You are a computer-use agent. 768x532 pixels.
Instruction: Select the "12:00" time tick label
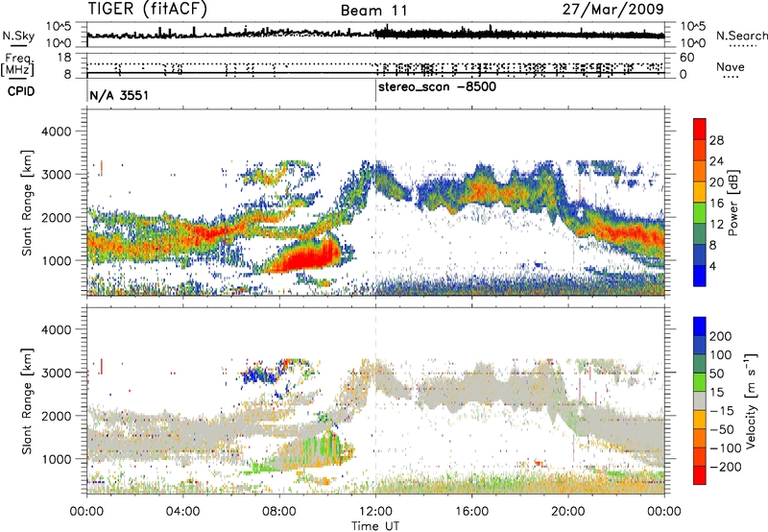pyautogui.click(x=375, y=512)
